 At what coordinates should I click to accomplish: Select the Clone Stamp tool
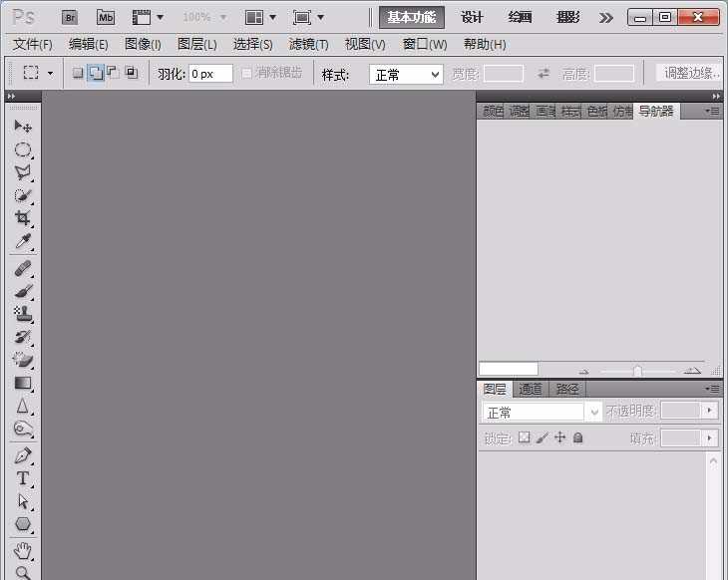tap(23, 314)
